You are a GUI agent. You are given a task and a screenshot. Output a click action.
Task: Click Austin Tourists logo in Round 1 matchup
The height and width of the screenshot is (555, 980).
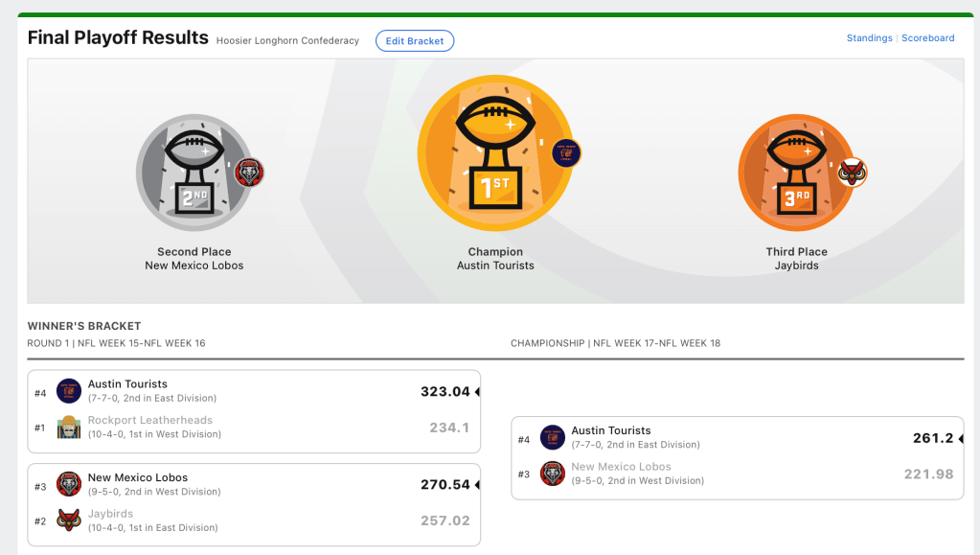pyautogui.click(x=69, y=391)
